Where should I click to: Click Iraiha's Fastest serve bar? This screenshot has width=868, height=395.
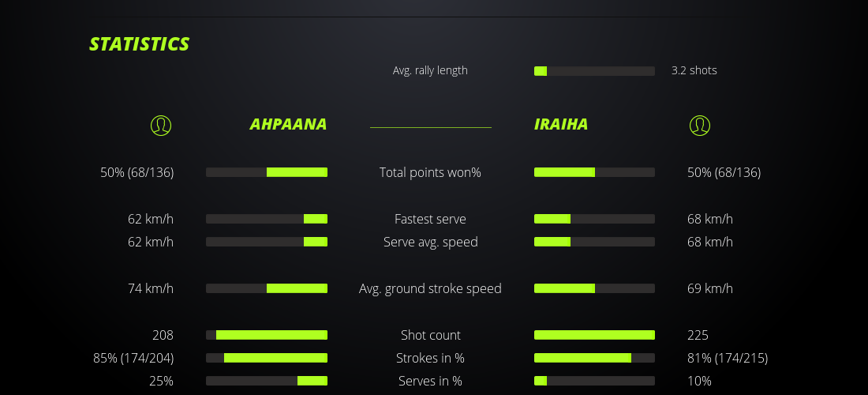tap(594, 219)
